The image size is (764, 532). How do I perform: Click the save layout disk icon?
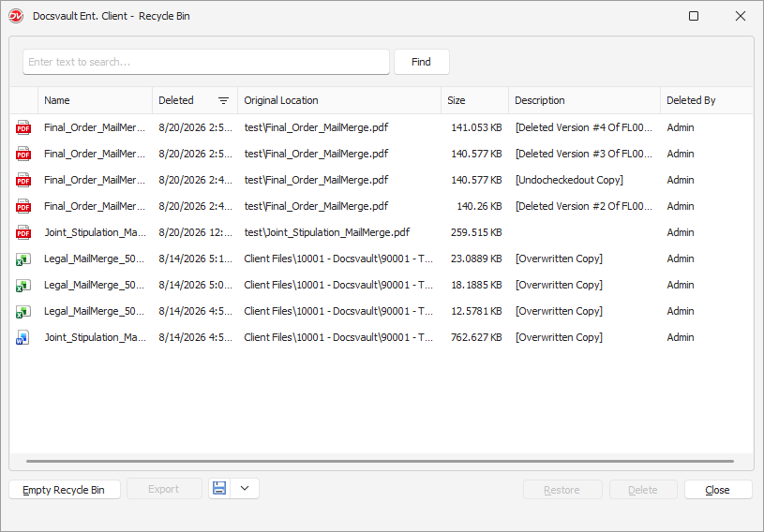[219, 489]
